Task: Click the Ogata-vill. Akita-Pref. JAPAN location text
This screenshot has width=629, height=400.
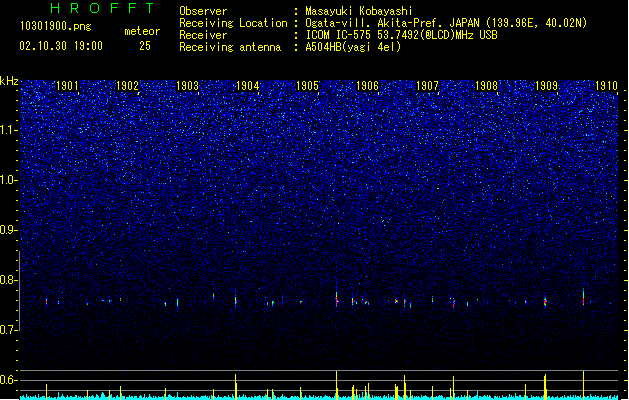Action: [446, 23]
